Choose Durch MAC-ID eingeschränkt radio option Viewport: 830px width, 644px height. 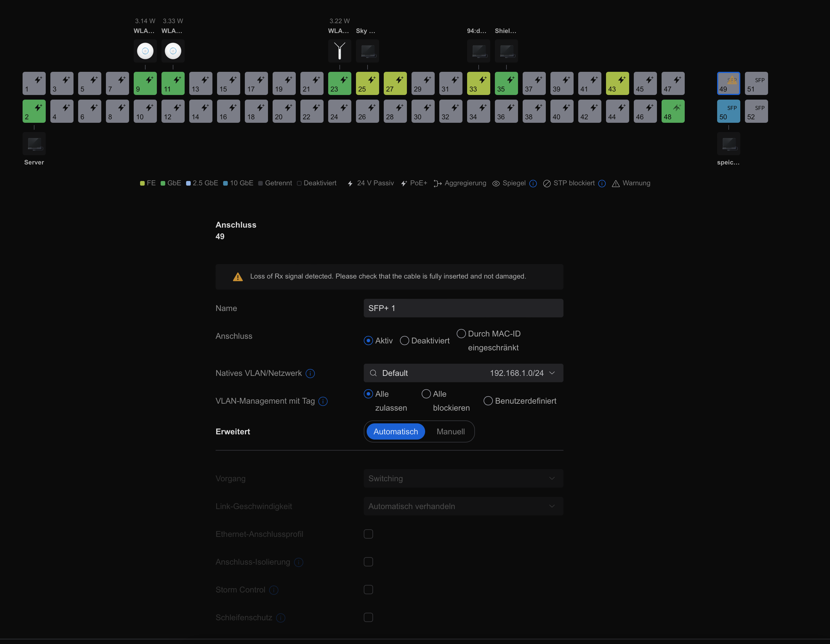pyautogui.click(x=461, y=334)
